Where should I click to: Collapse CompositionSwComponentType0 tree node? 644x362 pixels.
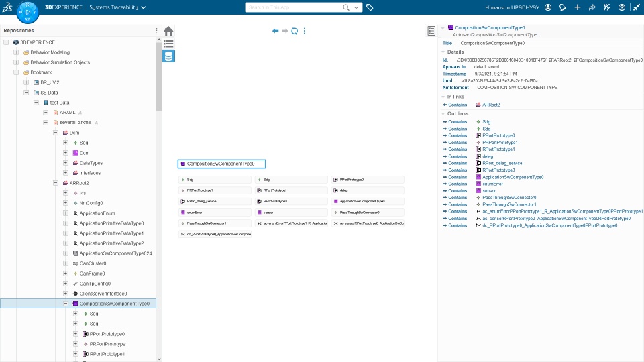tap(66, 304)
